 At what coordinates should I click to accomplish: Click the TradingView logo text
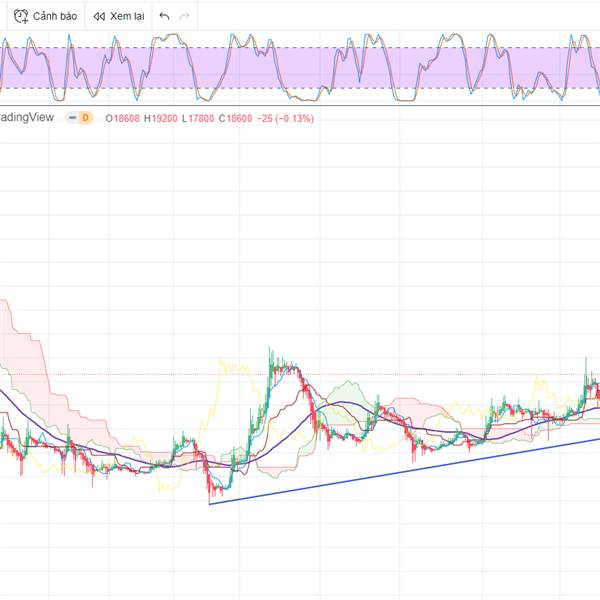point(27,118)
